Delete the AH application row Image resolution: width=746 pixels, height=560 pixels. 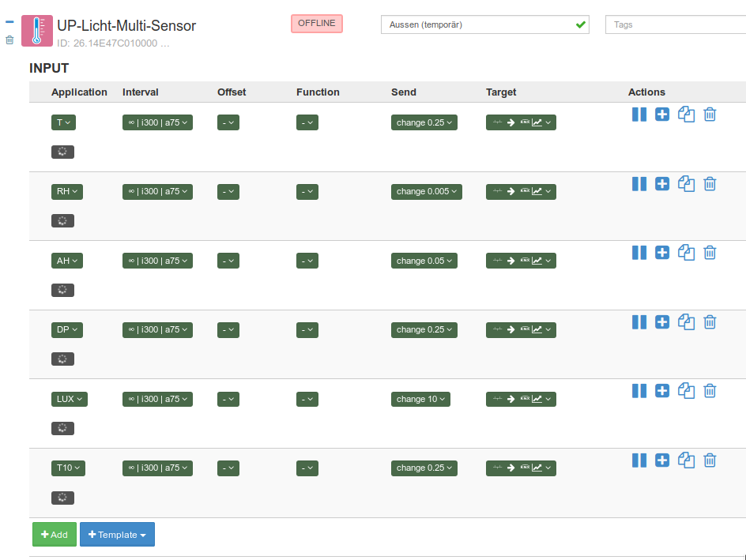point(710,253)
